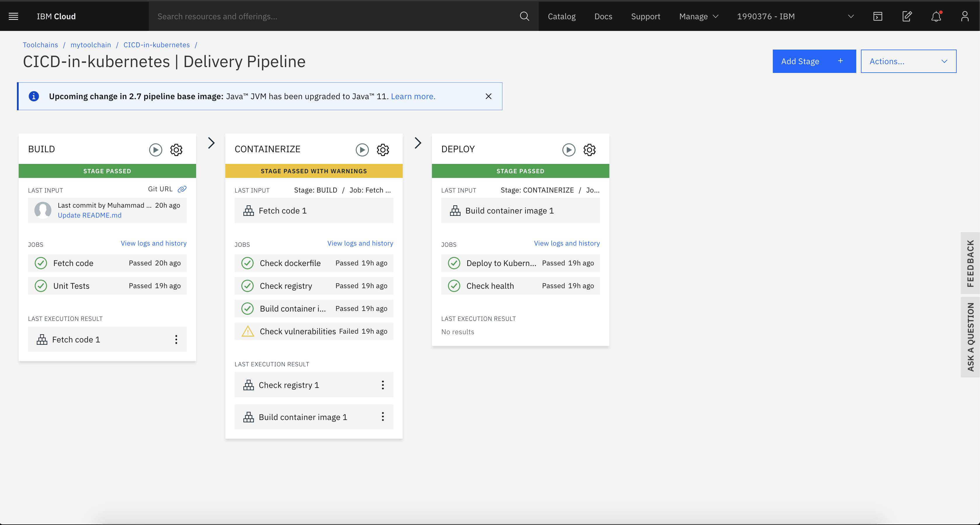Click the Check vulnerabilities warning icon
The width and height of the screenshot is (980, 525).
[247, 331]
